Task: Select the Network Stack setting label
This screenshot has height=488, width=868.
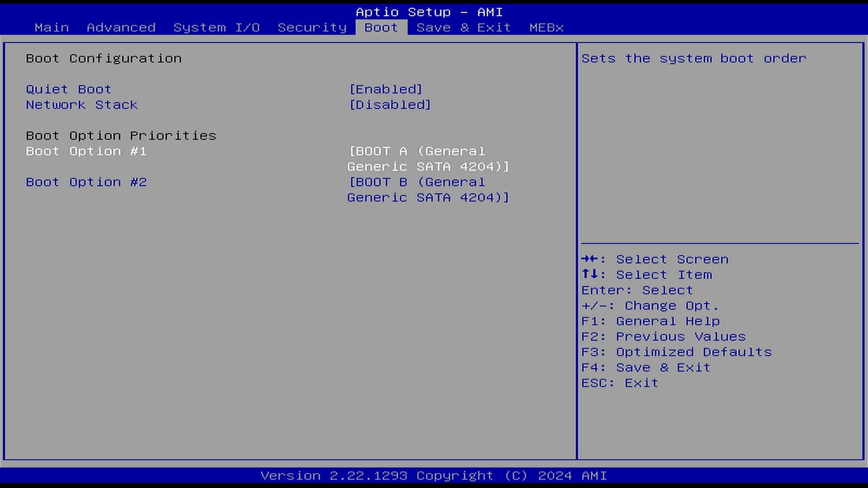Action: point(81,105)
